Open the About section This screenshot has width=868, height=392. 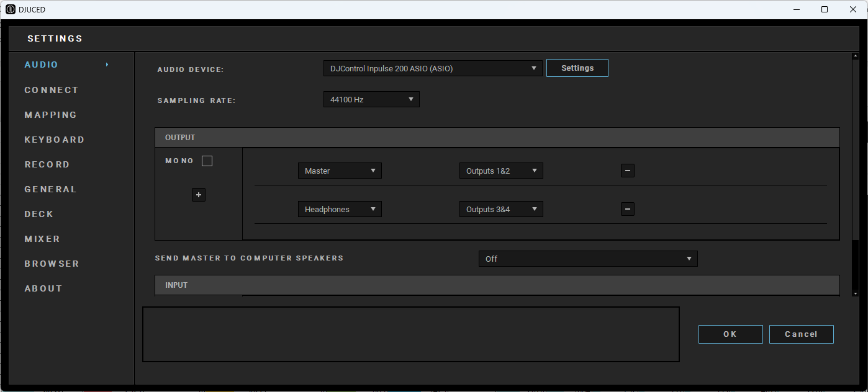click(x=43, y=288)
